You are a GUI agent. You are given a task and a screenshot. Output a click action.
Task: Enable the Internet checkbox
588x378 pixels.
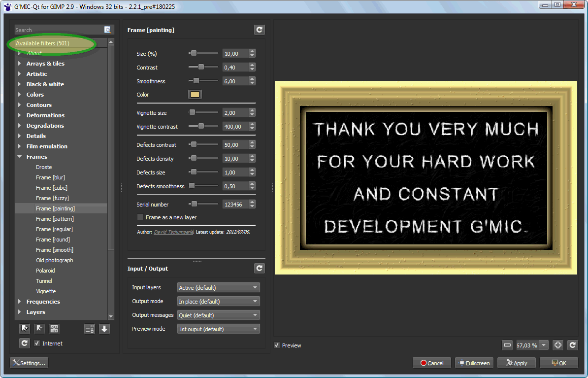click(37, 343)
